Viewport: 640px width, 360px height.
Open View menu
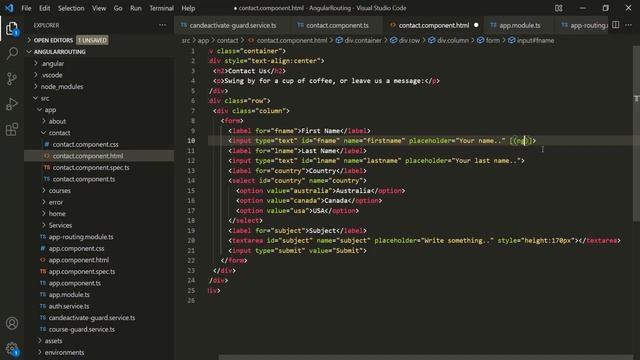click(99, 8)
